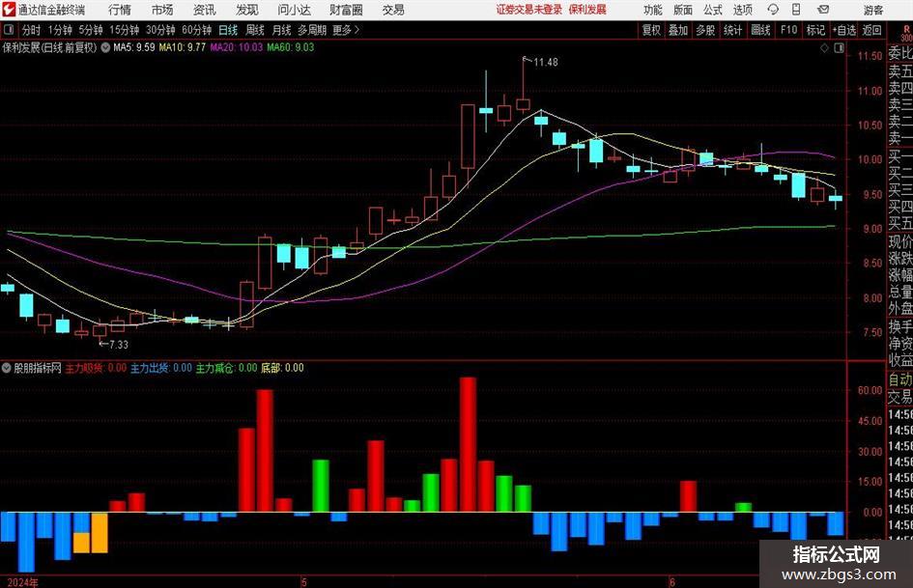Screen dimensions: 913x588
Task: Click the 复权 button
Action: pyautogui.click(x=651, y=30)
